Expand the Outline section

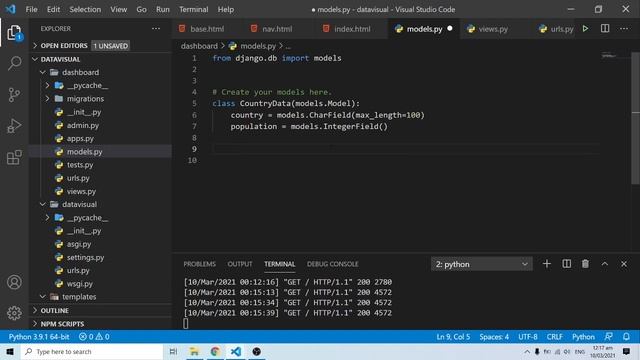point(35,311)
